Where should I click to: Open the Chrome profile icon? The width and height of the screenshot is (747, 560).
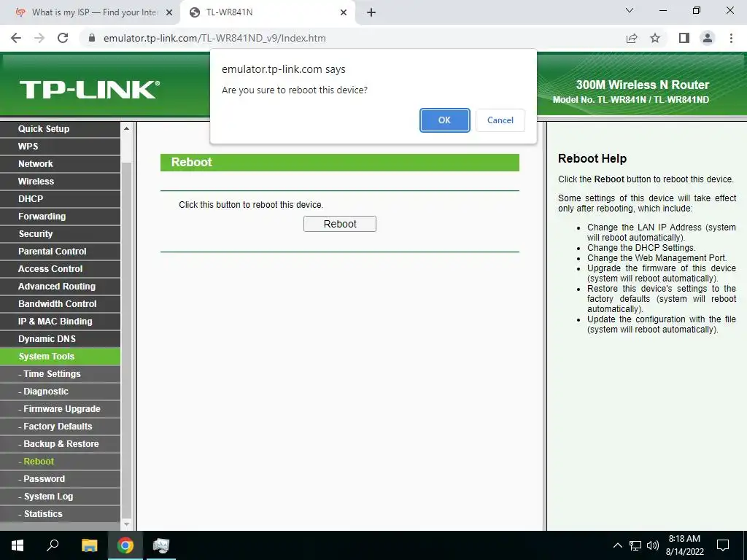708,38
